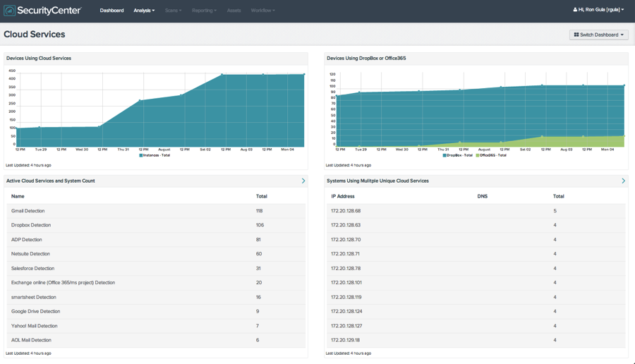Select the smartsheet Detection row
635x364 pixels.
pyautogui.click(x=156, y=297)
